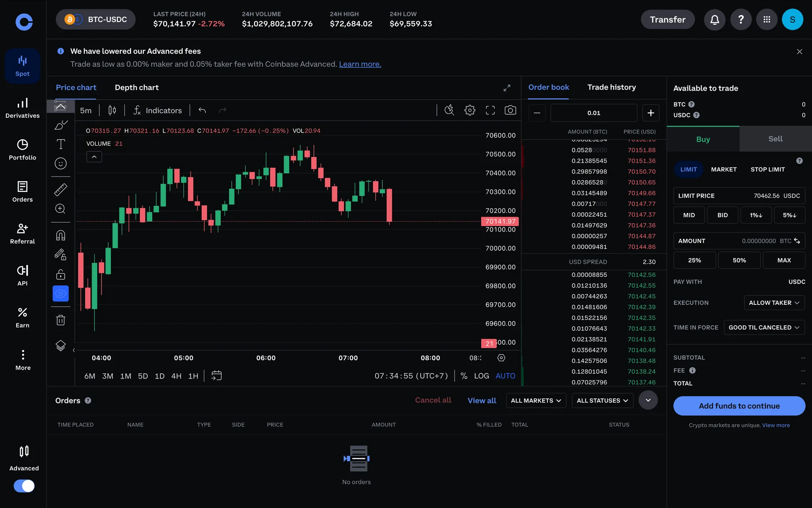The image size is (812, 508).
Task: Click the magnet mode tool icon
Action: tap(60, 235)
